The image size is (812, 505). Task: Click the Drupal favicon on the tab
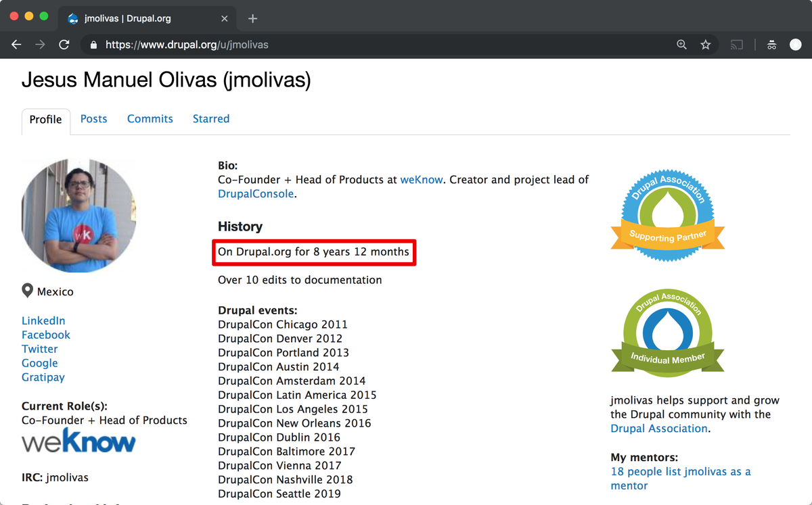73,18
